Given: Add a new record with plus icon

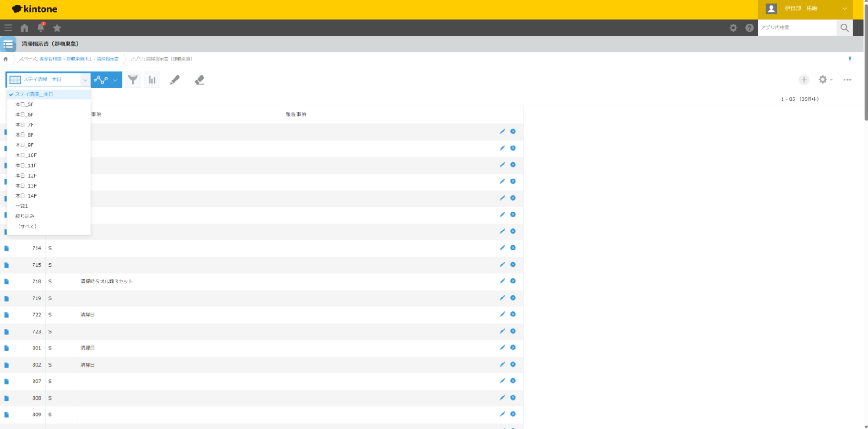Looking at the screenshot, I should (x=803, y=80).
